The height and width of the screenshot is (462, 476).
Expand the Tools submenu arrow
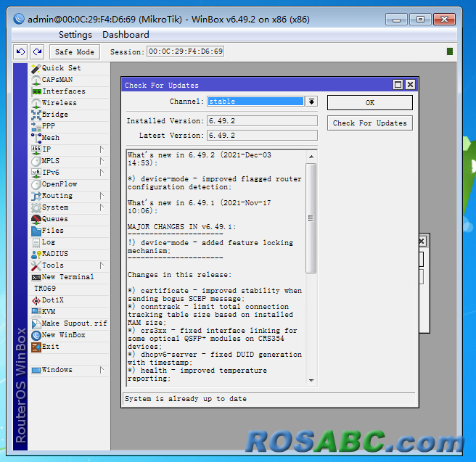pos(102,265)
